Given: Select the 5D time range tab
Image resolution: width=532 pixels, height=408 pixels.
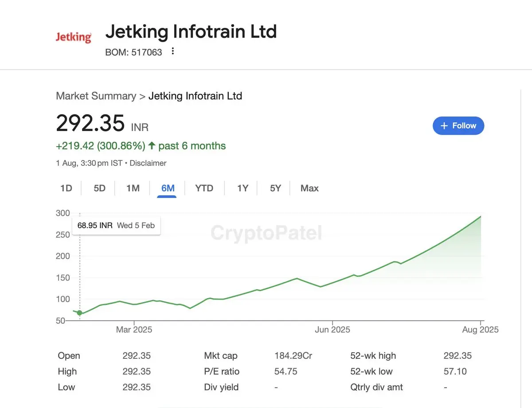Looking at the screenshot, I should pos(99,188).
